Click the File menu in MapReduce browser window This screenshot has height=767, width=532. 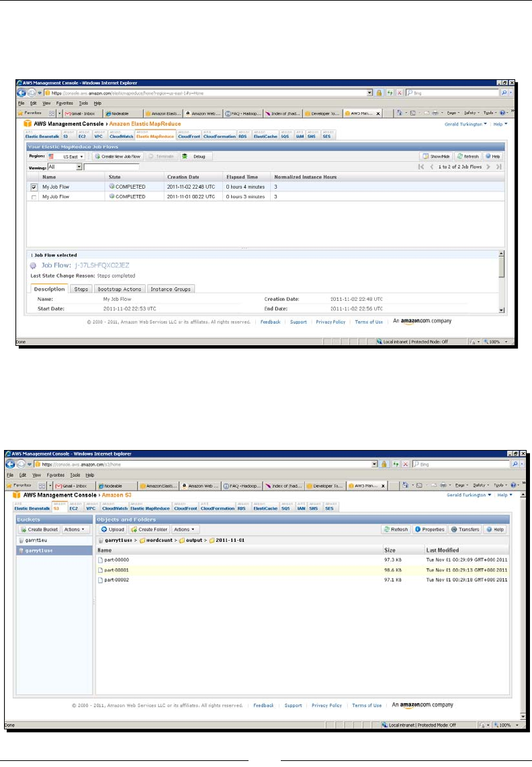(21, 103)
